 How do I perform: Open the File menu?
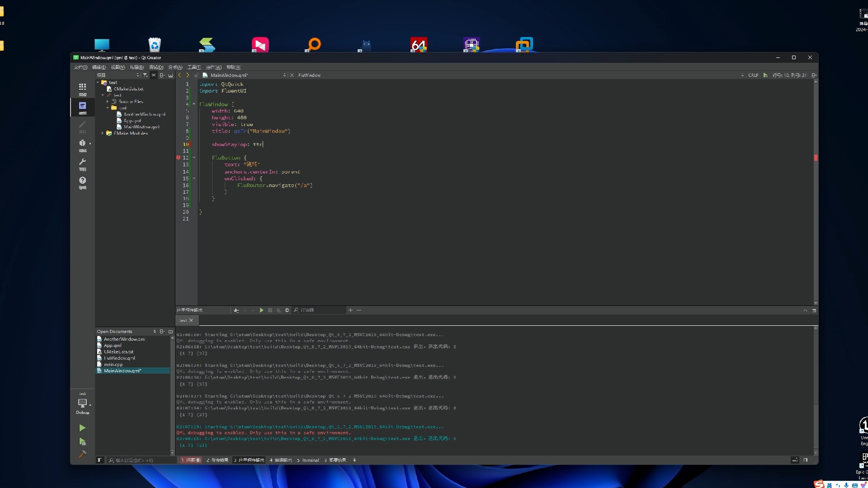pos(80,67)
